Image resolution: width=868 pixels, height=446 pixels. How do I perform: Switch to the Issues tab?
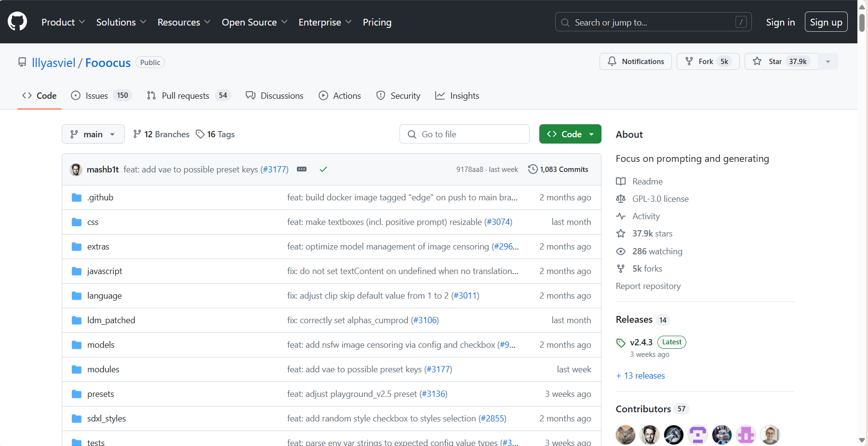(x=101, y=96)
